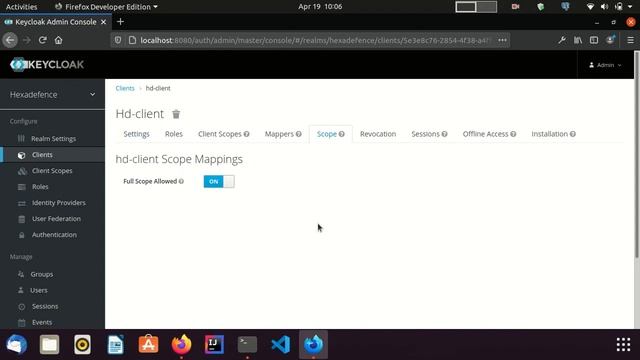640x360 pixels.
Task: Open the Apr 19 10:06 clock menu
Action: coord(320,7)
